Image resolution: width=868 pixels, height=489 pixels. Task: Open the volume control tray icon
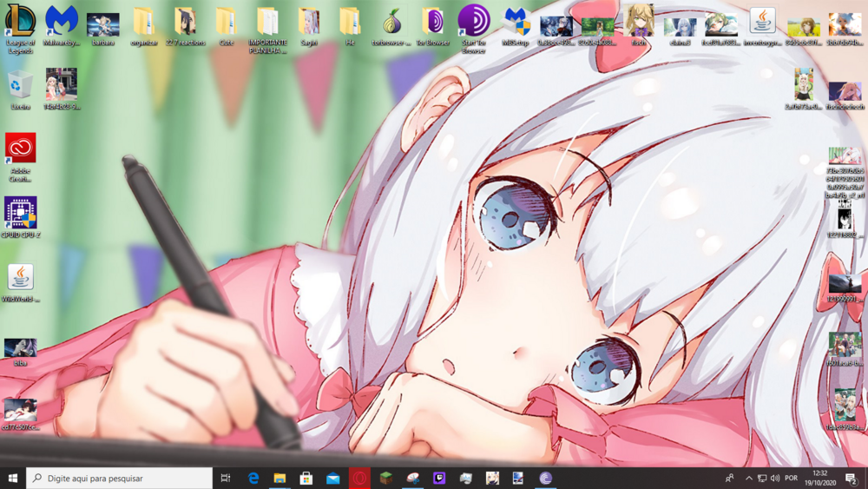(x=775, y=478)
